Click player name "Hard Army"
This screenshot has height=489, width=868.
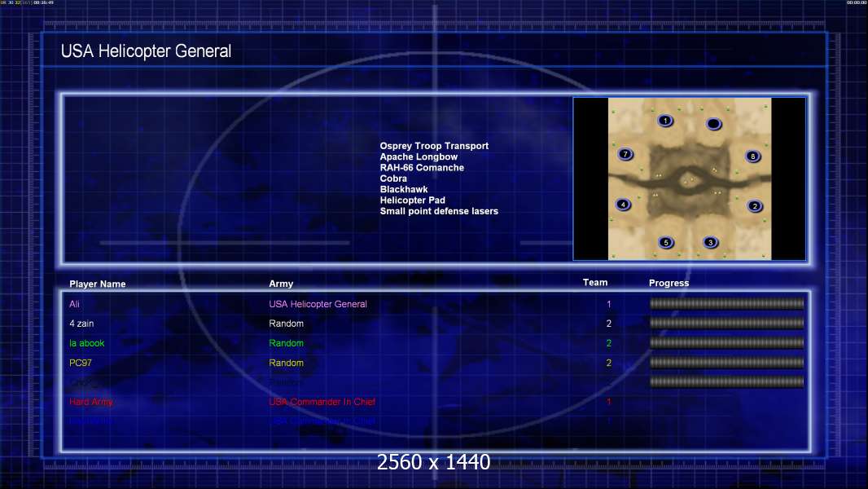tap(90, 402)
